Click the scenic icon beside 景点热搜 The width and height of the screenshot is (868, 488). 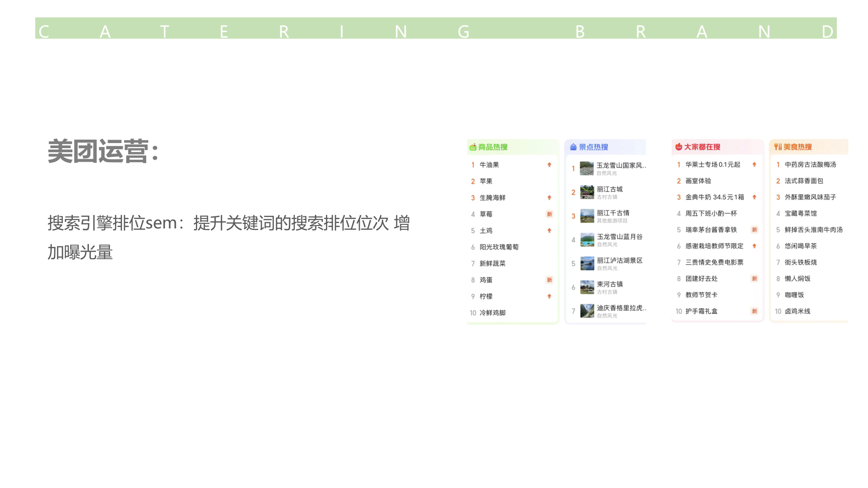pyautogui.click(x=573, y=147)
